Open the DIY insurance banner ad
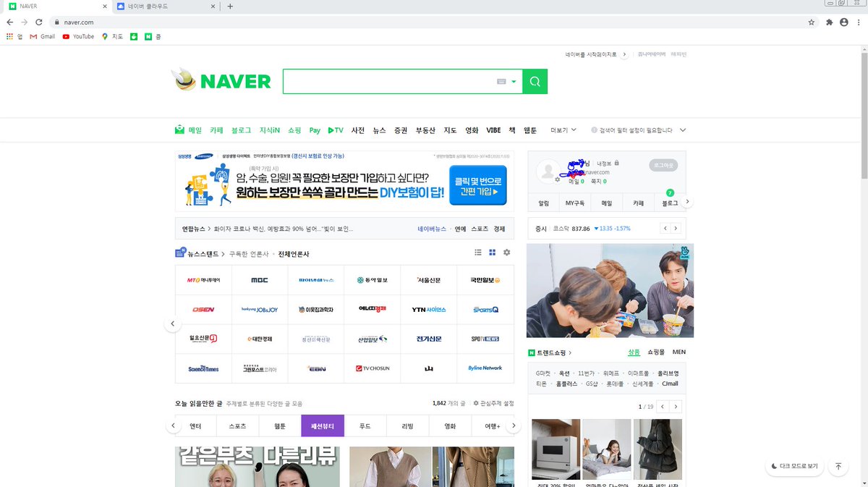The width and height of the screenshot is (868, 487). (x=344, y=181)
